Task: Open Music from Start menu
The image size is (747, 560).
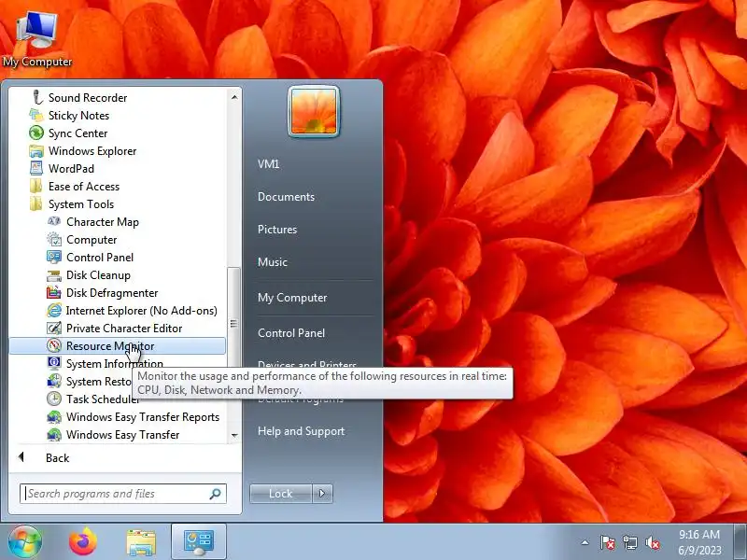Action: pyautogui.click(x=273, y=262)
